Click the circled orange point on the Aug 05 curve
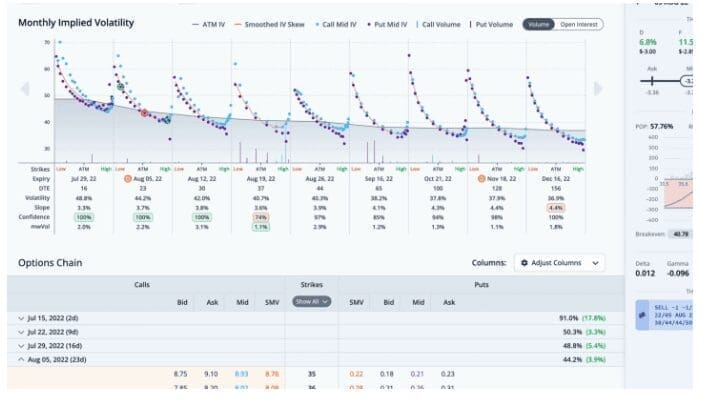 pyautogui.click(x=144, y=113)
